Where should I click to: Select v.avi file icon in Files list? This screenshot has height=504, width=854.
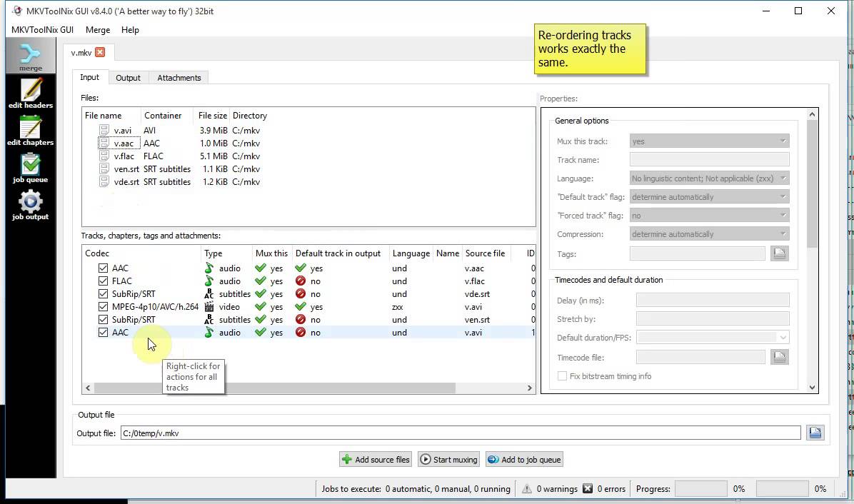(x=104, y=130)
